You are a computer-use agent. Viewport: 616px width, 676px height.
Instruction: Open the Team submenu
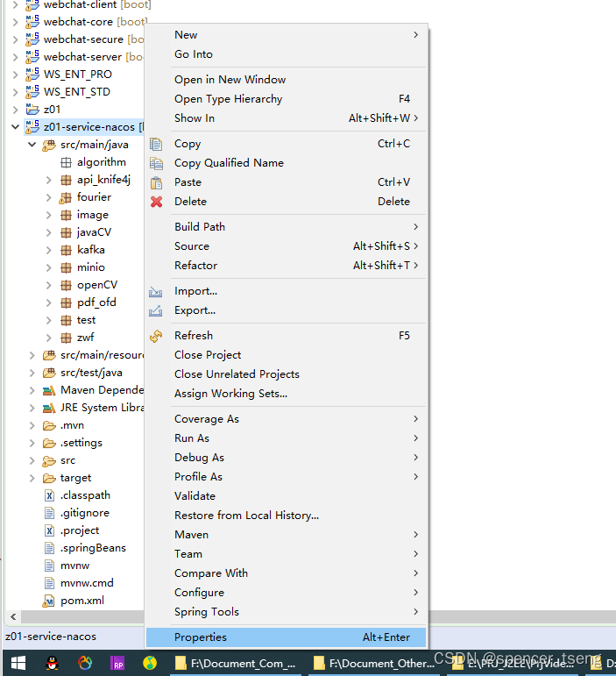tap(286, 554)
